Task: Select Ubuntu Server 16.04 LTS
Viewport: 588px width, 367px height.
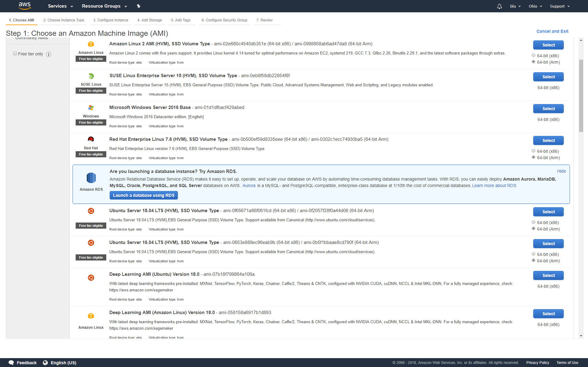Action: pos(548,244)
